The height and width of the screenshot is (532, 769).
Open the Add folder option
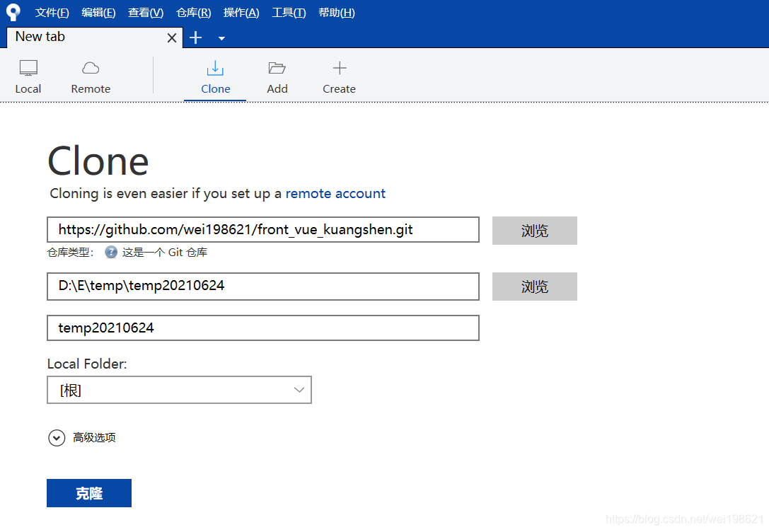pyautogui.click(x=277, y=76)
